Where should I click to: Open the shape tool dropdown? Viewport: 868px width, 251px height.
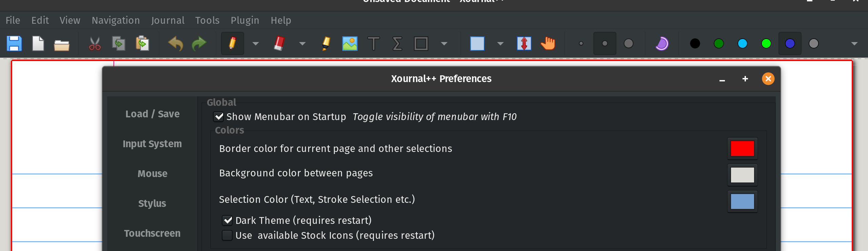click(x=445, y=43)
